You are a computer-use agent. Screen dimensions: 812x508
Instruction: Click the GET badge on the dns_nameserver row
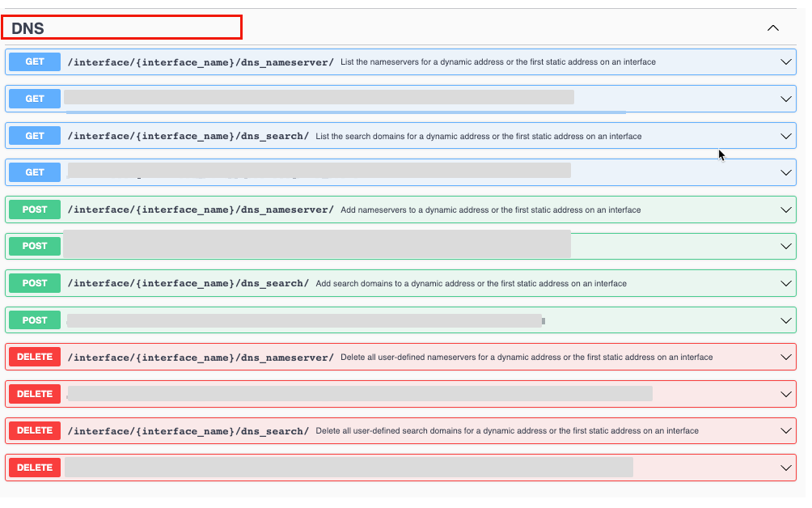pyautogui.click(x=35, y=61)
